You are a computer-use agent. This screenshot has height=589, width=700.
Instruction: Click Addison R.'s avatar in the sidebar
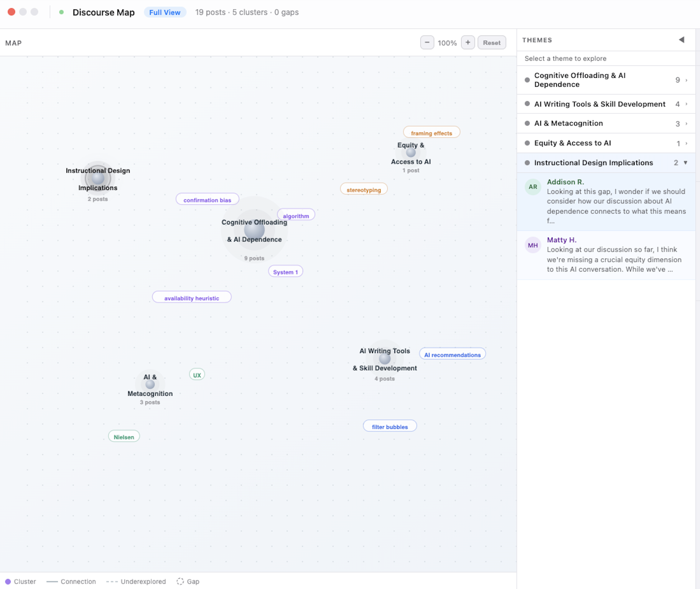tap(533, 187)
